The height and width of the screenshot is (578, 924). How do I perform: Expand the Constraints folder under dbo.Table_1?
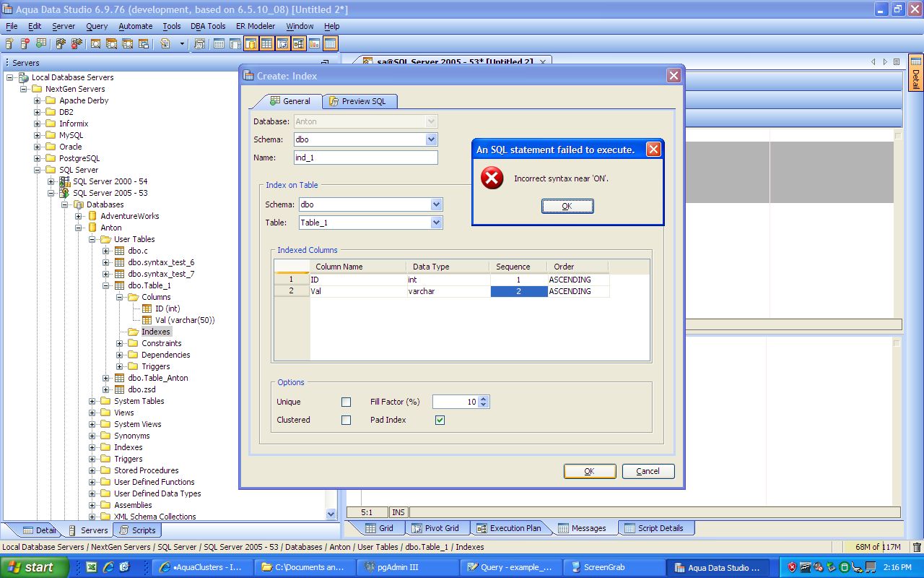pyautogui.click(x=120, y=343)
